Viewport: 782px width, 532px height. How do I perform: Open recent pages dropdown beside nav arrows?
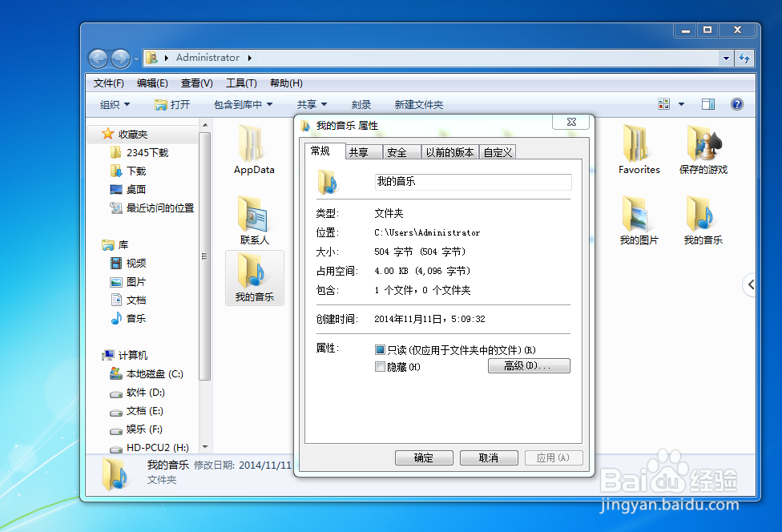point(136,58)
